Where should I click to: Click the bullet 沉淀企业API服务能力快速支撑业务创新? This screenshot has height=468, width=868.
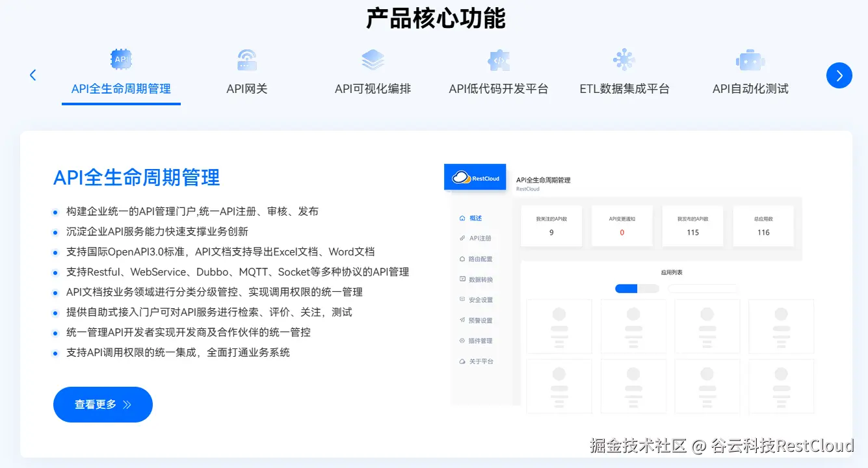[x=157, y=231]
